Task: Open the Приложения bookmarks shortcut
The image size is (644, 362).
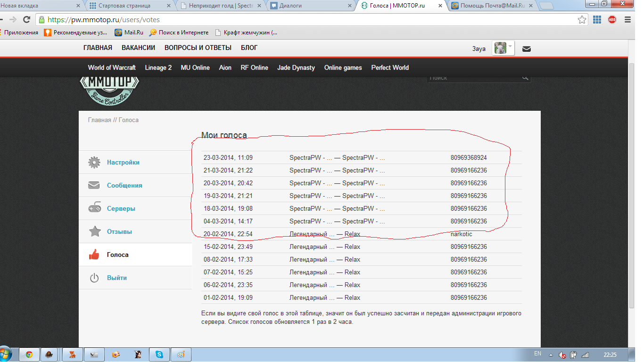Action: click(19, 33)
